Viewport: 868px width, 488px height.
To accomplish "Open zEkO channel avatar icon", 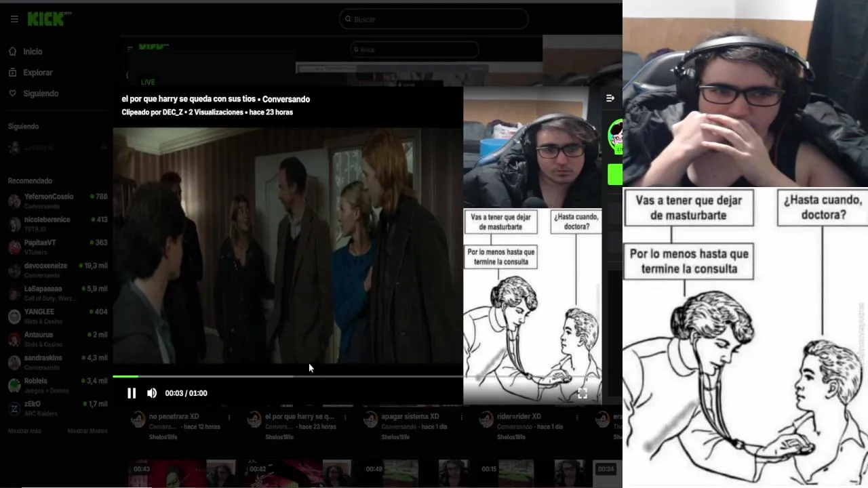I will pyautogui.click(x=14, y=408).
